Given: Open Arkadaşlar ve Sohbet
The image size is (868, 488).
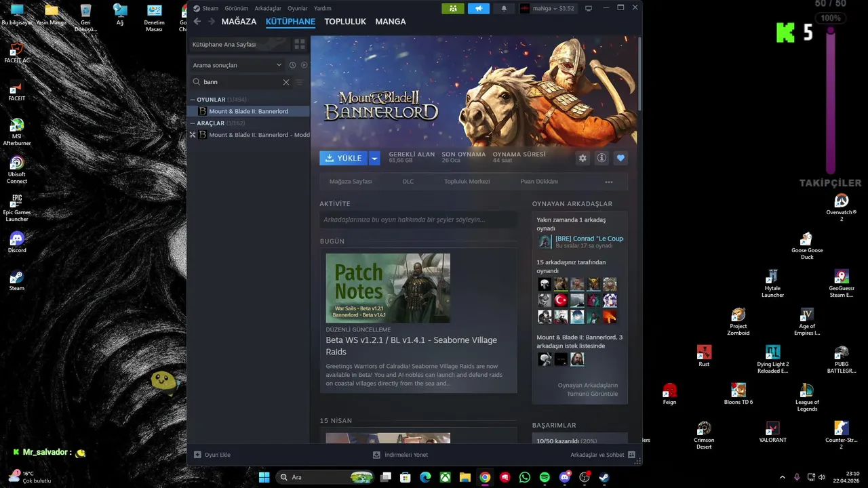Looking at the screenshot, I should pyautogui.click(x=602, y=455).
